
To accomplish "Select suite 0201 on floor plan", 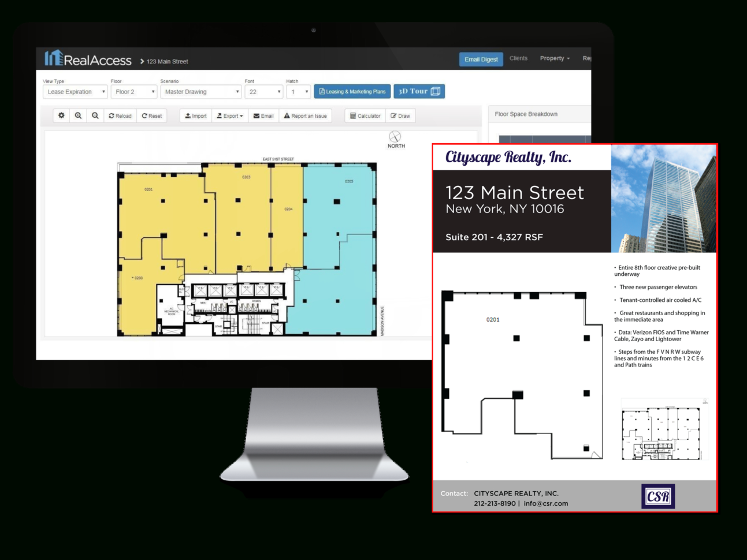I will [148, 189].
